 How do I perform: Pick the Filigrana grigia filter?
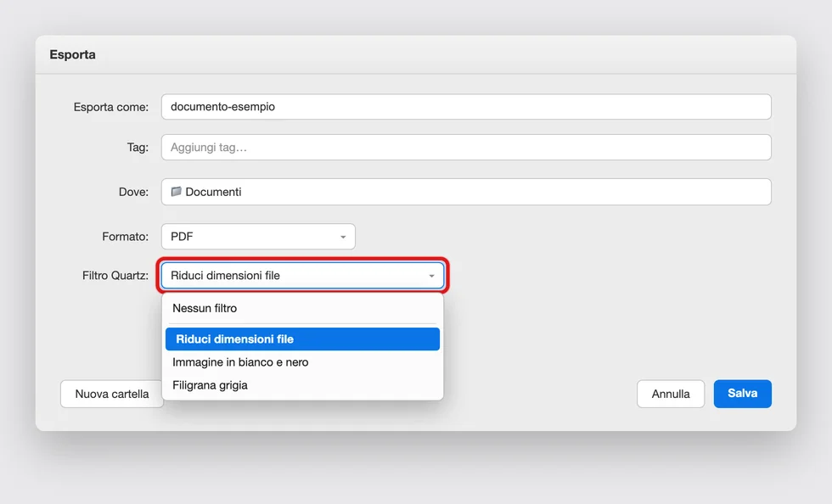pyautogui.click(x=302, y=385)
